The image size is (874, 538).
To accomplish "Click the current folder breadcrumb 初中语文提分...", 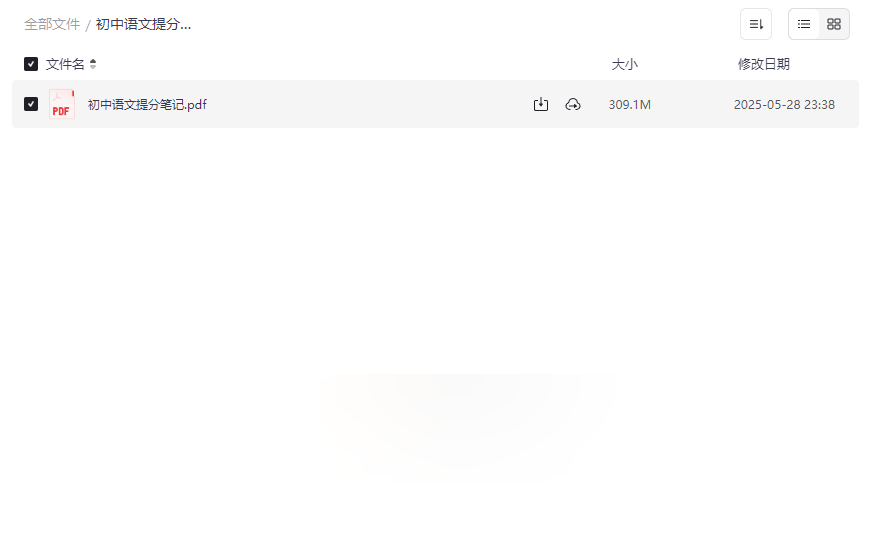I will [x=143, y=25].
